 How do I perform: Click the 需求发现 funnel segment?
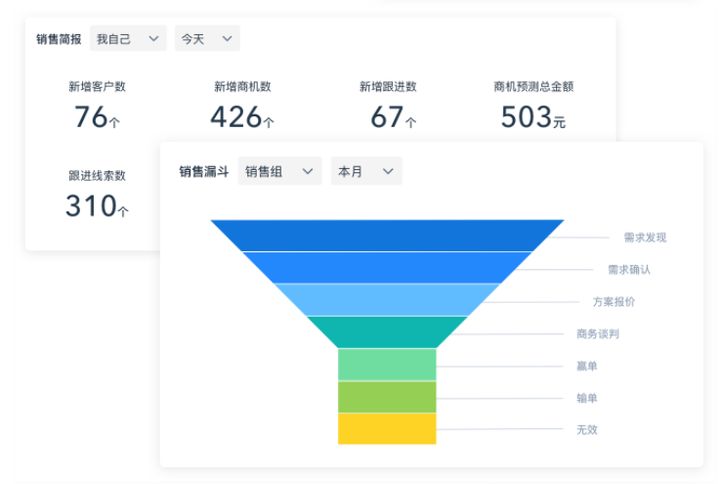[x=387, y=236]
